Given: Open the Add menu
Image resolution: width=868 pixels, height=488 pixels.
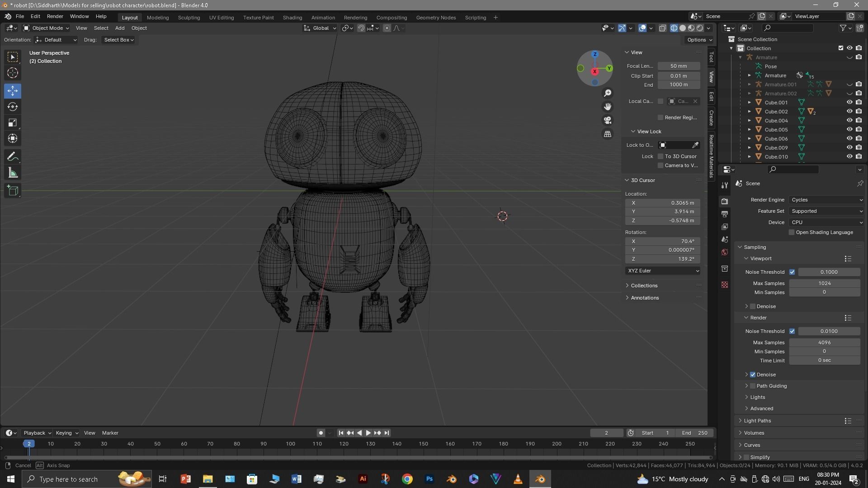Looking at the screenshot, I should point(120,28).
